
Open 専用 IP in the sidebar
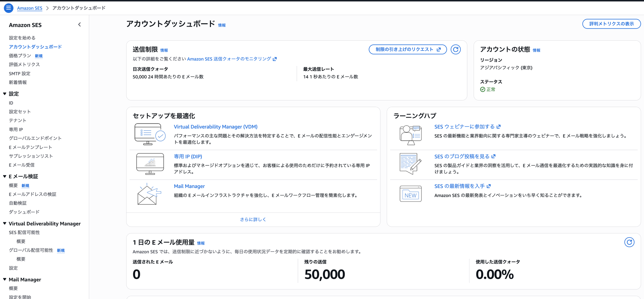(x=16, y=129)
